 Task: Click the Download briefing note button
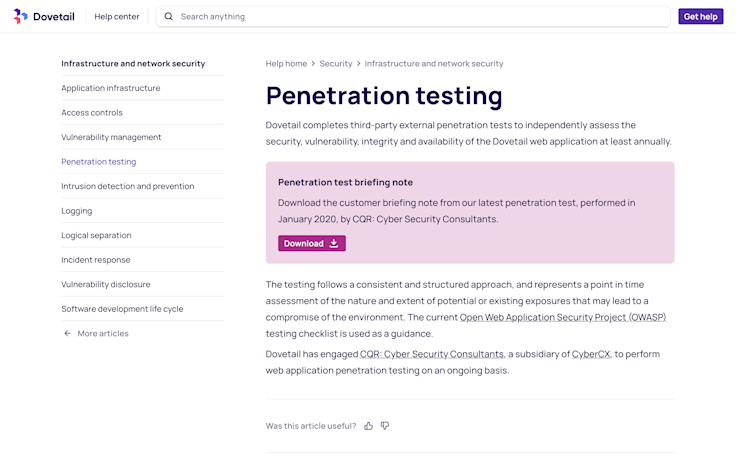click(311, 243)
